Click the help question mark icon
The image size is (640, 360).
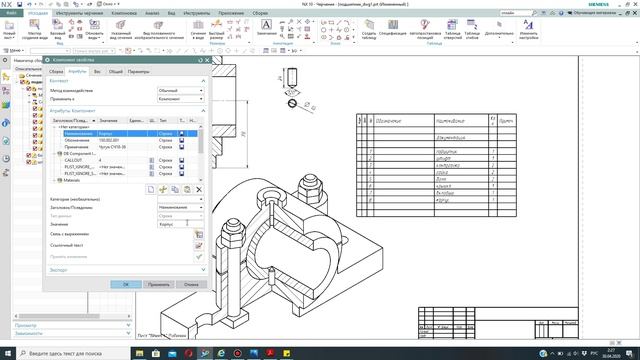pyautogui.click(x=561, y=13)
